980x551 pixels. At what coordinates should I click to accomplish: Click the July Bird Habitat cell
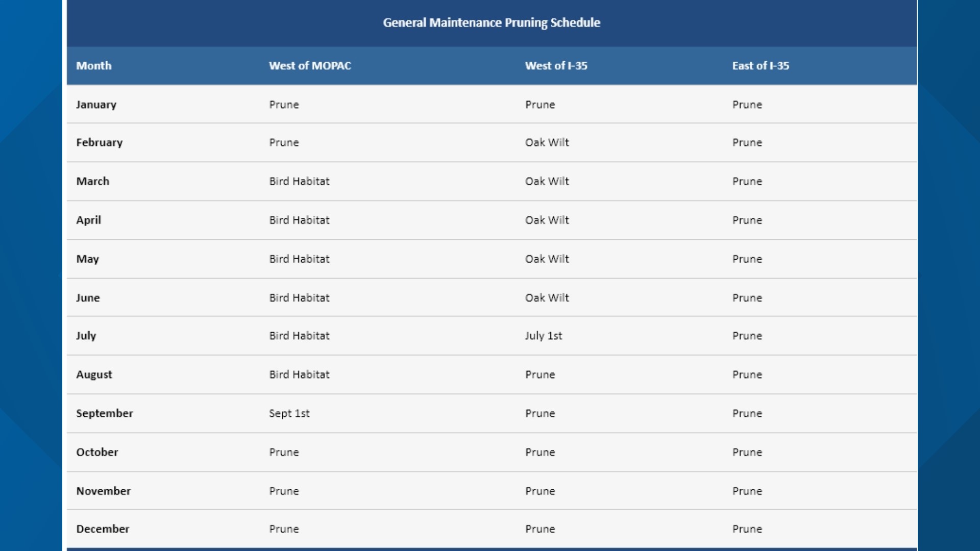click(299, 336)
